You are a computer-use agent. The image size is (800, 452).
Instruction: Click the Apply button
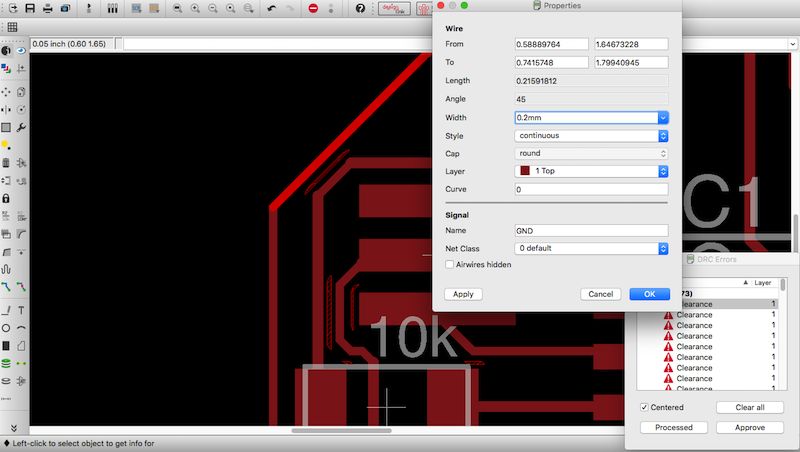(463, 294)
